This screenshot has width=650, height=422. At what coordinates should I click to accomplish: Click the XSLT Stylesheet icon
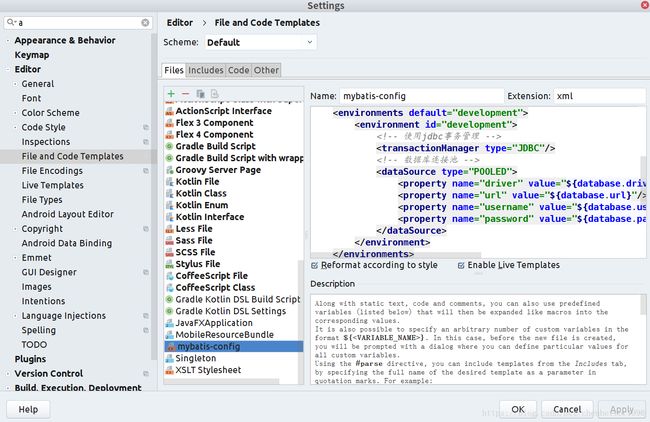point(170,370)
